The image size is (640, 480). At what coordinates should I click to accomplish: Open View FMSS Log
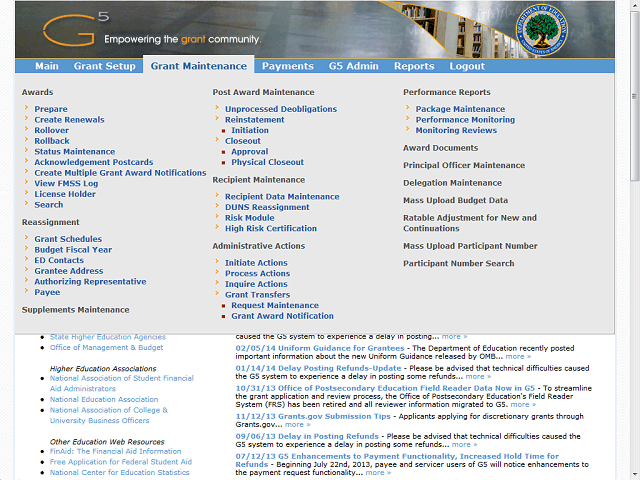[66, 183]
